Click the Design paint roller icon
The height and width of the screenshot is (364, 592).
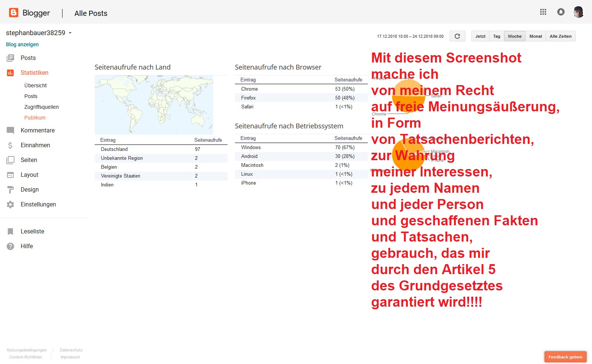[x=10, y=190]
